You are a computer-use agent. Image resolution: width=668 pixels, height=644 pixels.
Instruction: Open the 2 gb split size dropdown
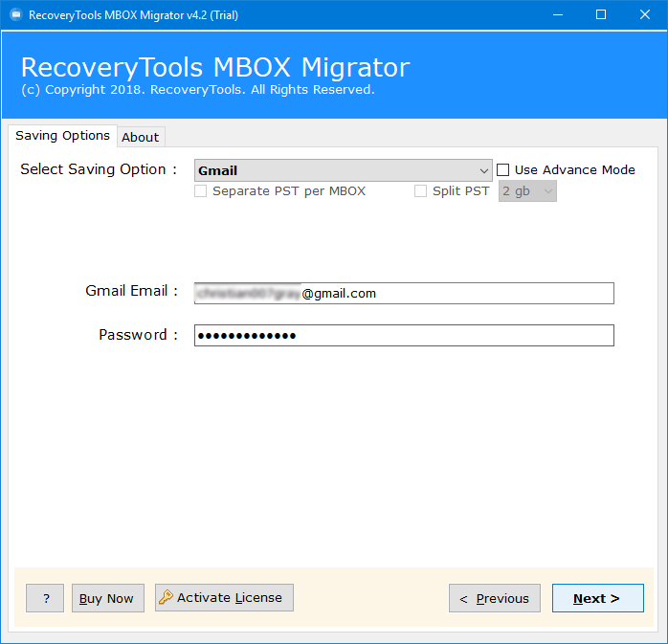[x=527, y=191]
